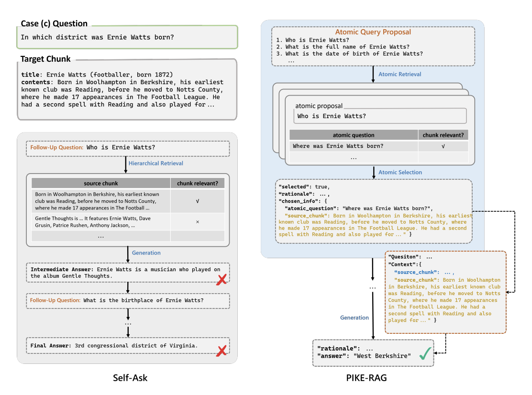Click the red X beside the Final Answer

tap(222, 351)
